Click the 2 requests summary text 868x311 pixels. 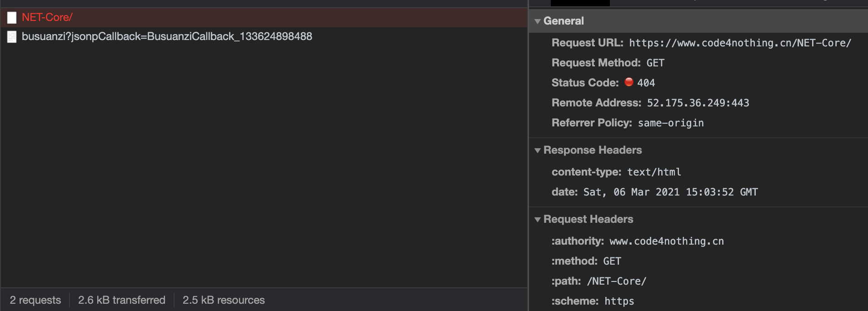pyautogui.click(x=35, y=300)
